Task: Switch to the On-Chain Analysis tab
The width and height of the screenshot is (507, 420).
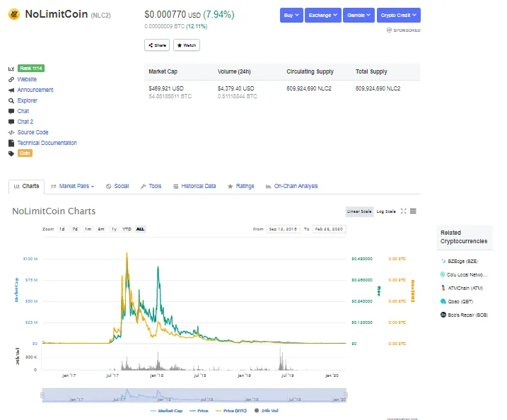Action: click(291, 186)
